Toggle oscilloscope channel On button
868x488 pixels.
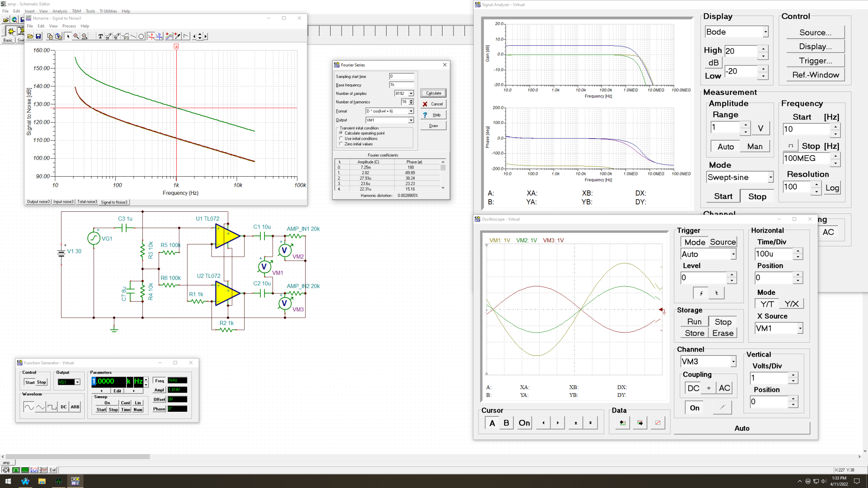(695, 408)
